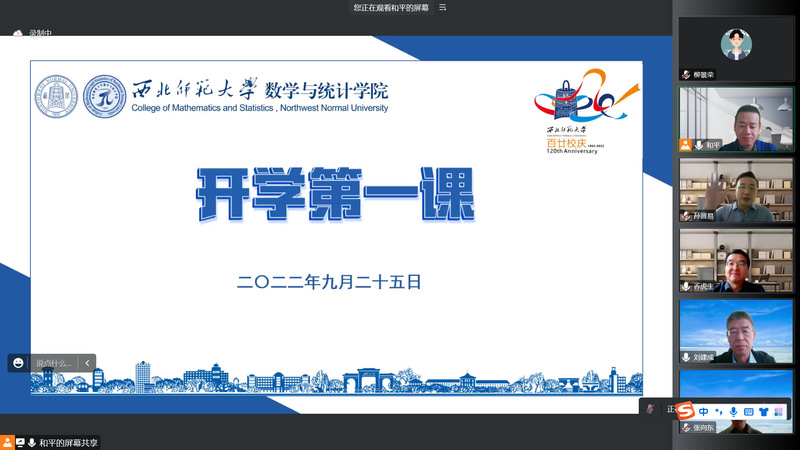Click the '录制中' recording label
This screenshot has height=450, width=800.
(40, 33)
